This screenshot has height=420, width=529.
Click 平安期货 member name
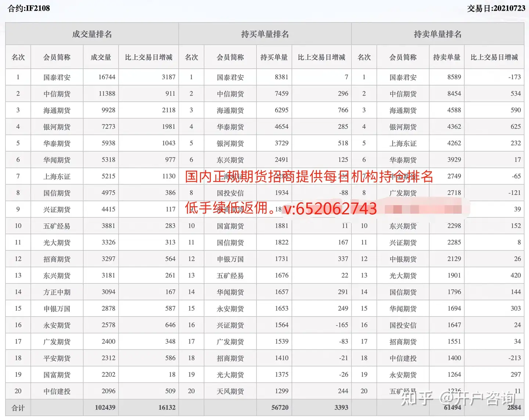[57, 358]
